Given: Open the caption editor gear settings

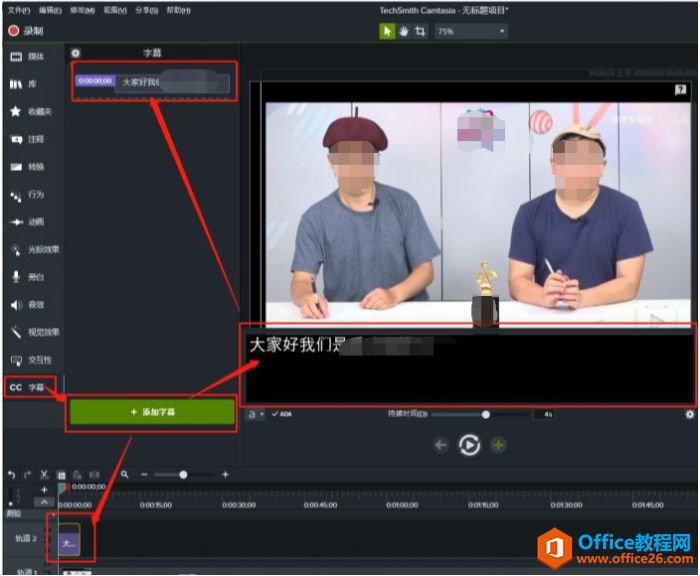Looking at the screenshot, I should [689, 415].
